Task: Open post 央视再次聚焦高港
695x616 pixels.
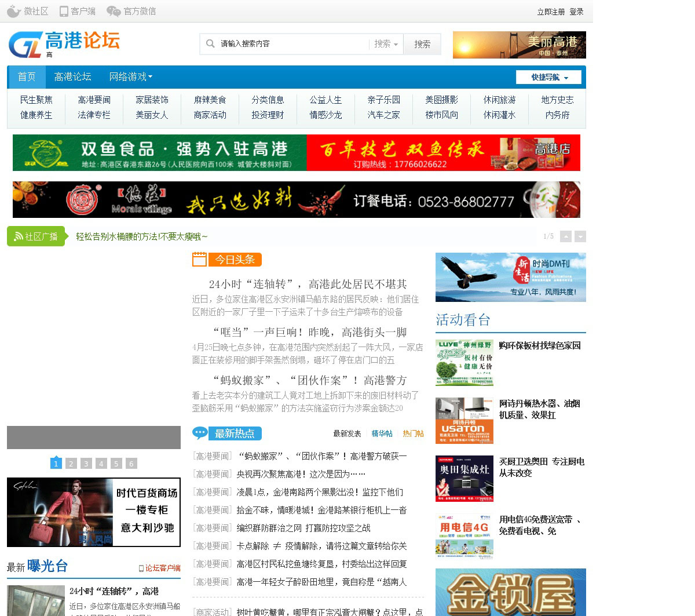Action: 301,474
